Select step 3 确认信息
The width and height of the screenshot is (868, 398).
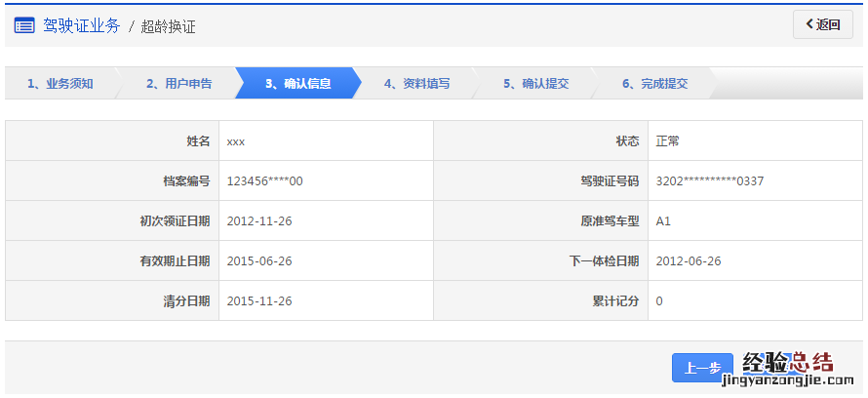298,84
